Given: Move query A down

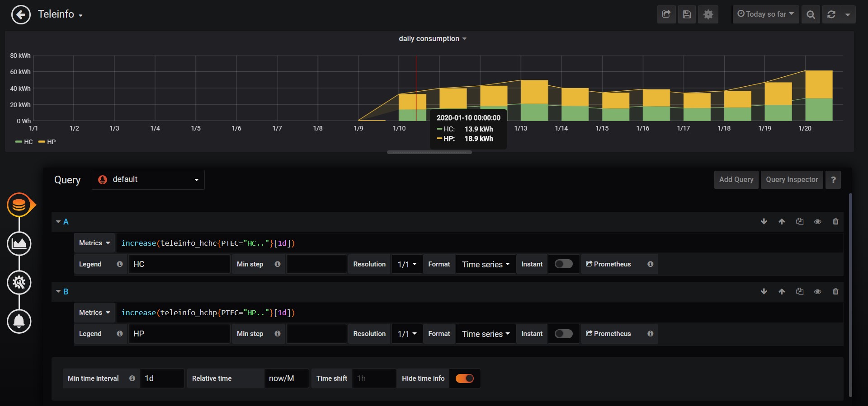Looking at the screenshot, I should [764, 221].
